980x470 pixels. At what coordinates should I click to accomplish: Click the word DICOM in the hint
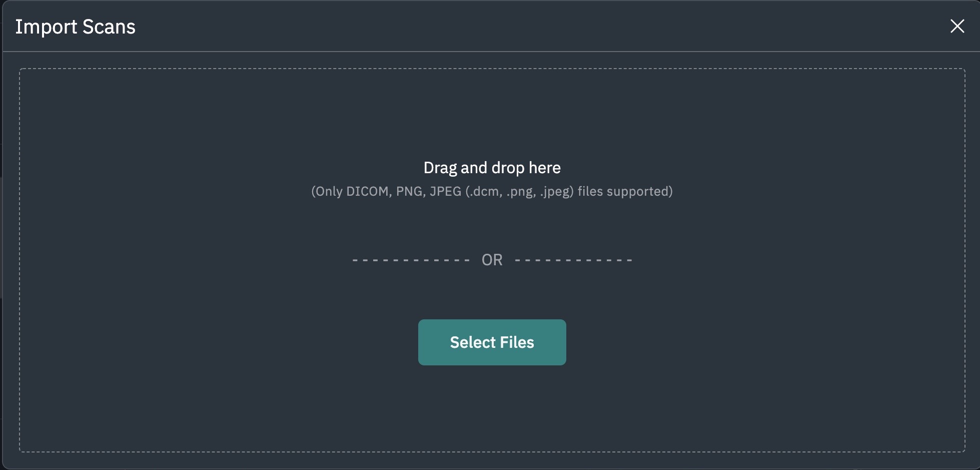pyautogui.click(x=367, y=191)
